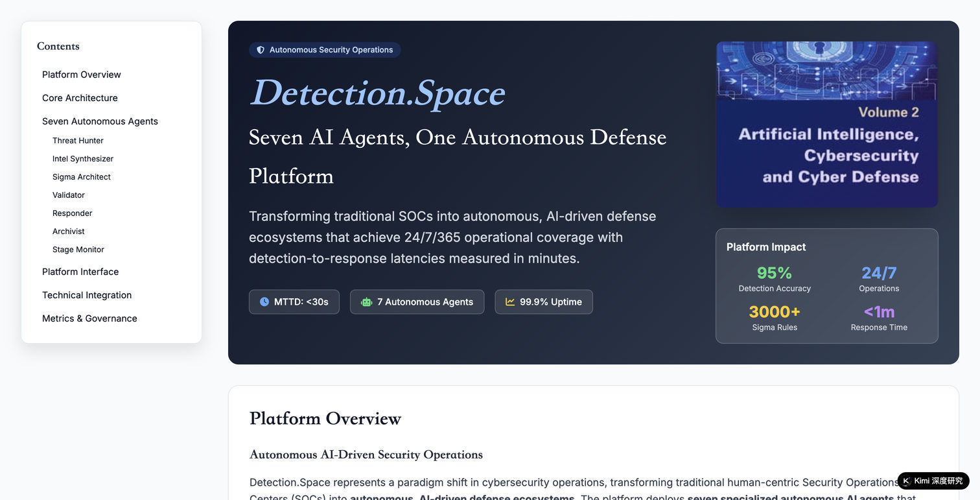The width and height of the screenshot is (980, 500).
Task: Jump to Intel Synthesizer agent
Action: pos(83,159)
